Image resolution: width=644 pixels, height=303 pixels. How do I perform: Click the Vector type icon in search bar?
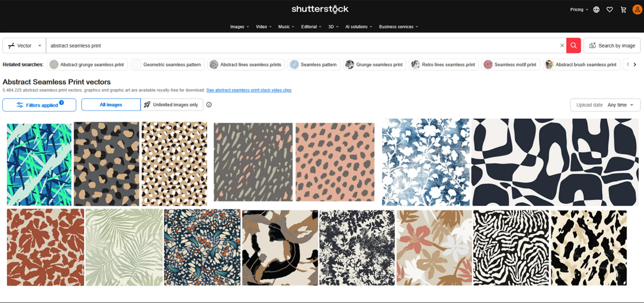11,45
